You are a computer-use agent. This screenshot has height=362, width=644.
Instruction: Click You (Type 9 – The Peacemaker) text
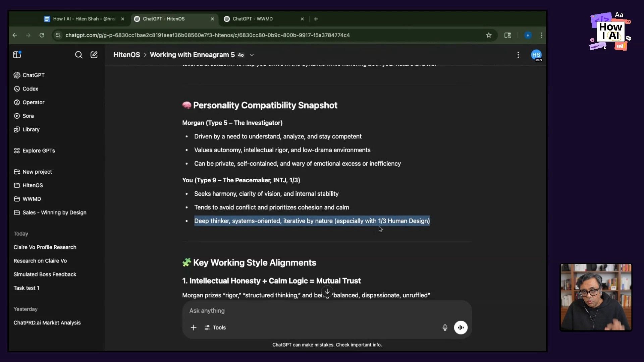(x=241, y=180)
